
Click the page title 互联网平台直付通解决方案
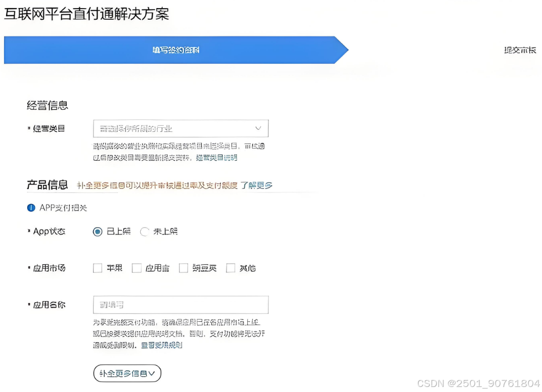[86, 14]
